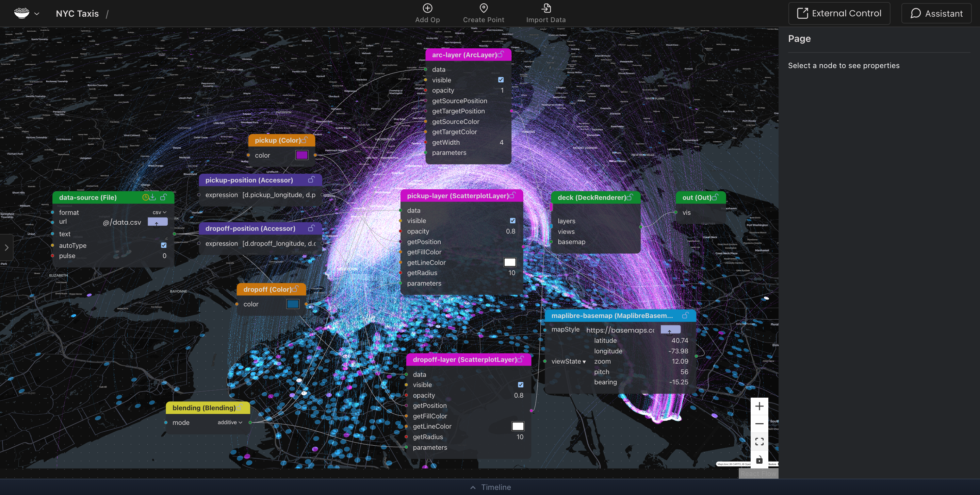Uncheck the dropoff-layer visible checkbox

tap(520, 385)
